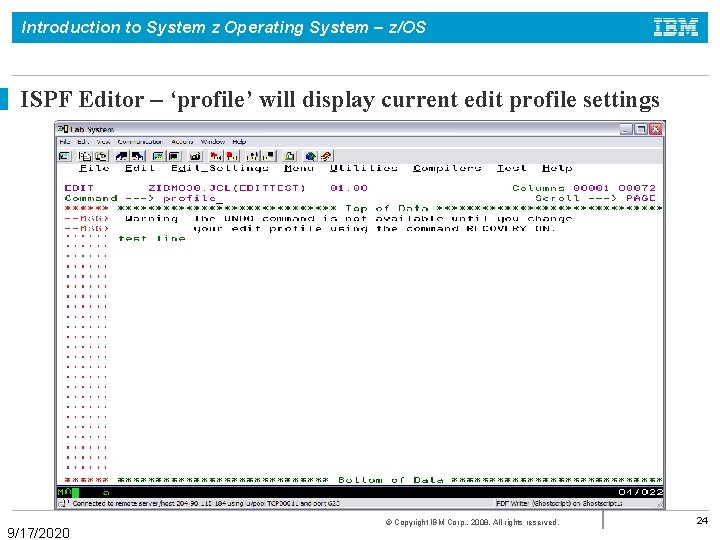The image size is (720, 540).
Task: Click the dataset name ZIBM030.JCL(EDITTEST)
Action: click(x=227, y=188)
